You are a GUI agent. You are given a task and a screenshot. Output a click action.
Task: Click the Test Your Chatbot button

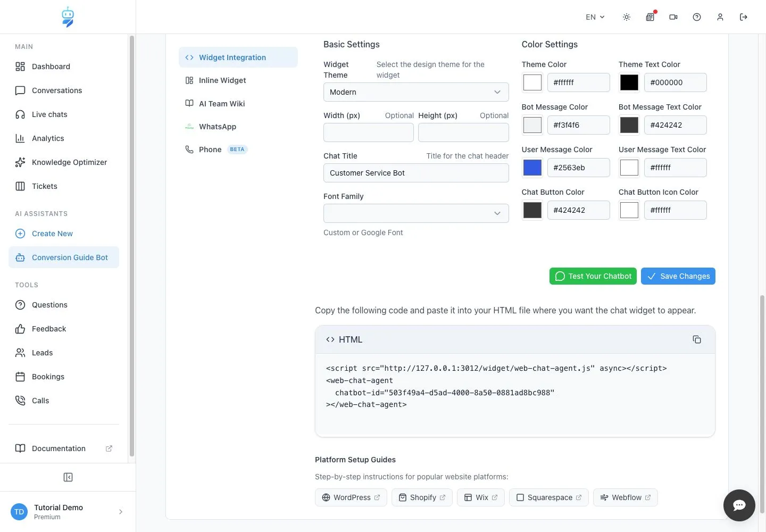point(593,276)
